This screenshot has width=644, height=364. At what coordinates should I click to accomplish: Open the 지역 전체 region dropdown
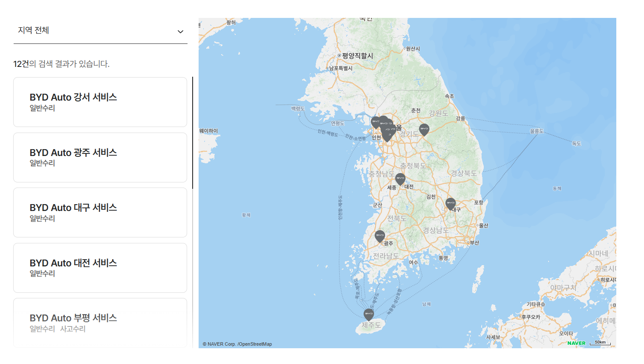click(x=100, y=31)
